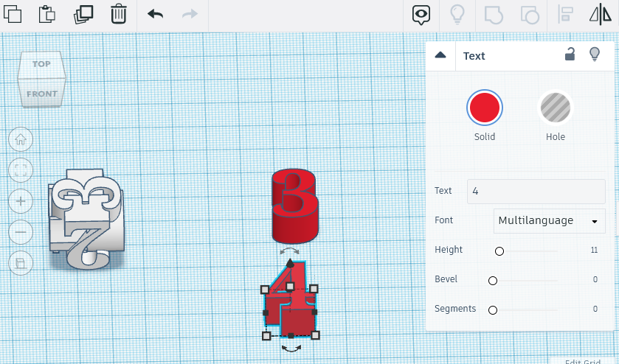The height and width of the screenshot is (364, 619).
Task: Click the black cone height handle on the 4
Action: (x=290, y=263)
